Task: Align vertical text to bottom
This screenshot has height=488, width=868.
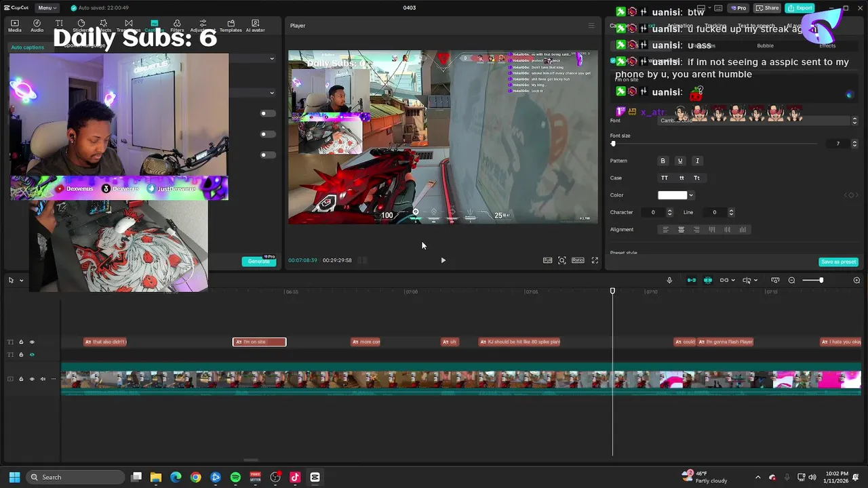Action: (743, 230)
